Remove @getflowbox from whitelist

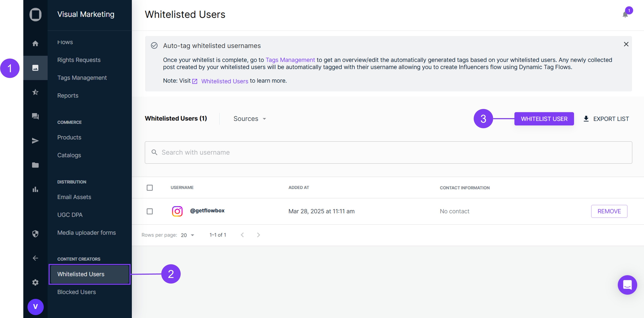point(609,211)
